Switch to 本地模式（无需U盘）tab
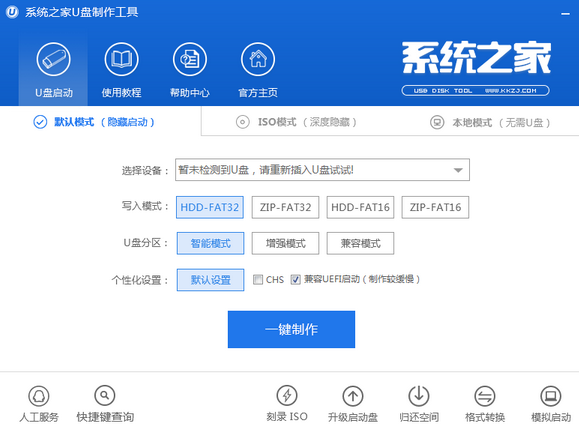This screenshot has width=579, height=424. pyautogui.click(x=490, y=122)
